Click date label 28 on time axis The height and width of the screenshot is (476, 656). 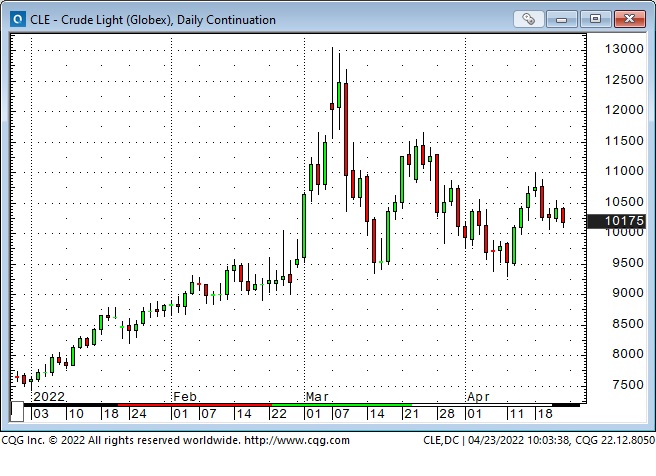click(x=446, y=414)
